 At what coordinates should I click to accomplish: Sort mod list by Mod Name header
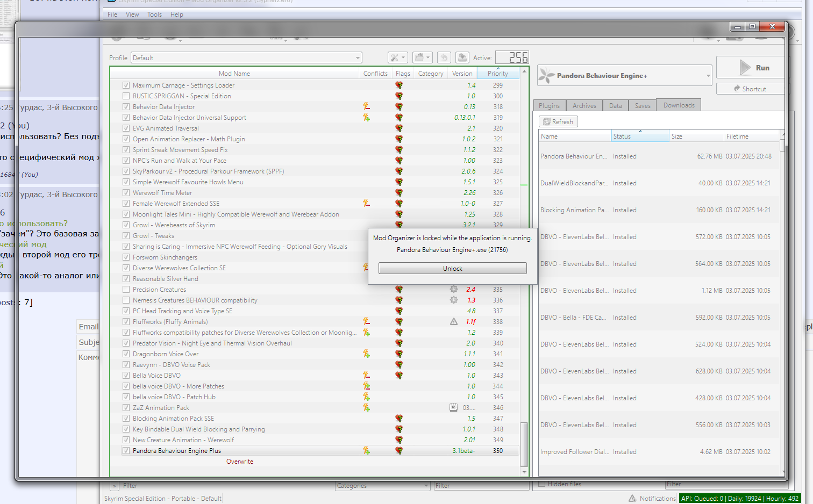[x=234, y=73]
